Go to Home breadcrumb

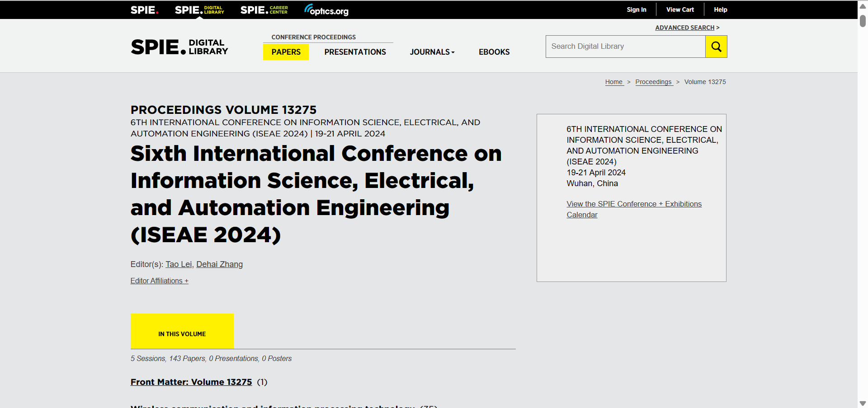[614, 82]
